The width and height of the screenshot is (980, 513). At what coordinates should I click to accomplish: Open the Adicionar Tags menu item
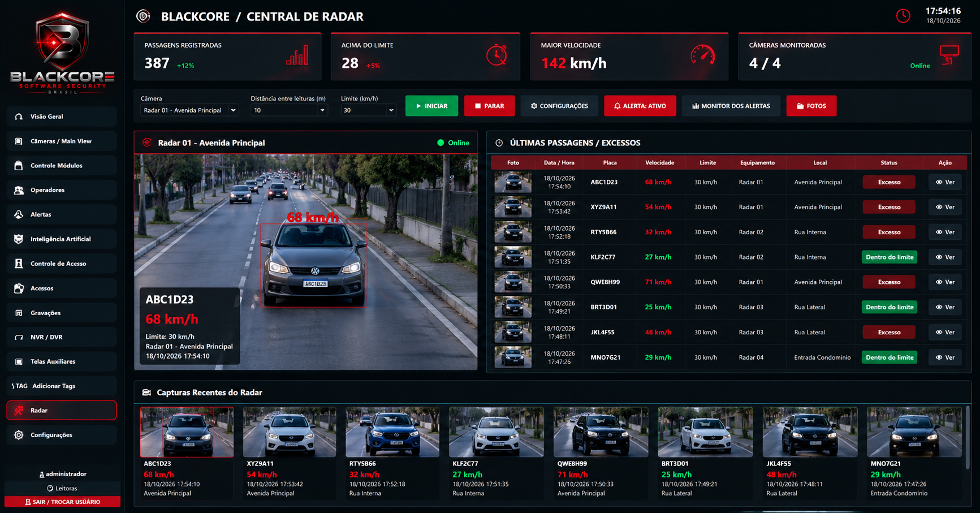[x=62, y=386]
